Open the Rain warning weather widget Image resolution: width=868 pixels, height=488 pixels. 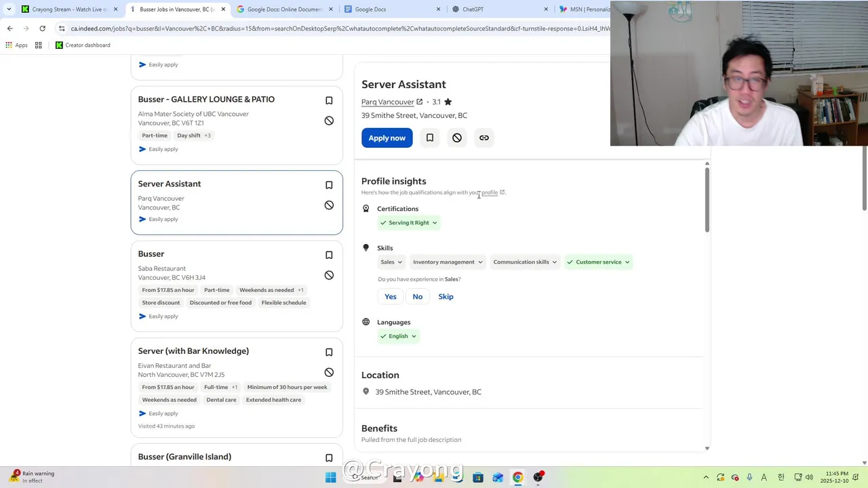pyautogui.click(x=33, y=477)
